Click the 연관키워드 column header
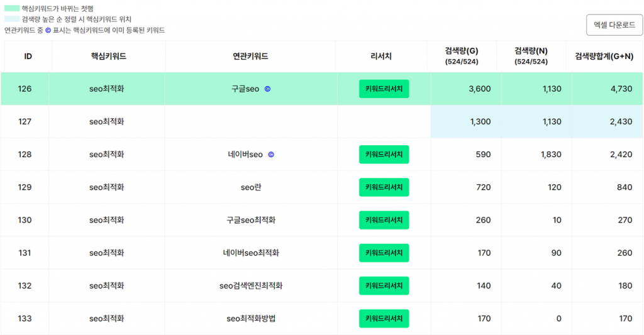The width and height of the screenshot is (644, 335). 250,56
